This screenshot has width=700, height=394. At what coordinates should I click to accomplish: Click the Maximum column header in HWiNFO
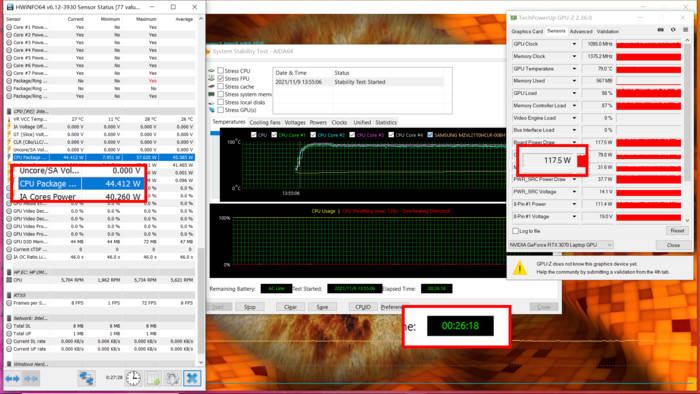click(146, 19)
